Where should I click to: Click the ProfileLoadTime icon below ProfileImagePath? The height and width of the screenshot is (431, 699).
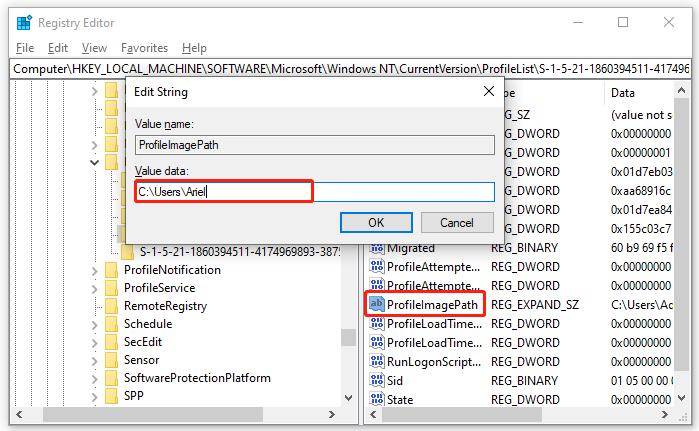377,324
